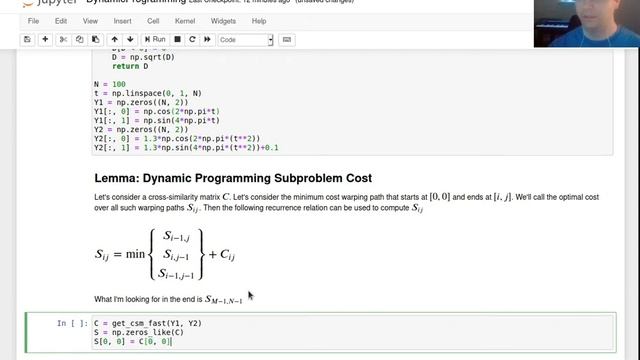
Task: Open the Help menu
Action: 259,21
